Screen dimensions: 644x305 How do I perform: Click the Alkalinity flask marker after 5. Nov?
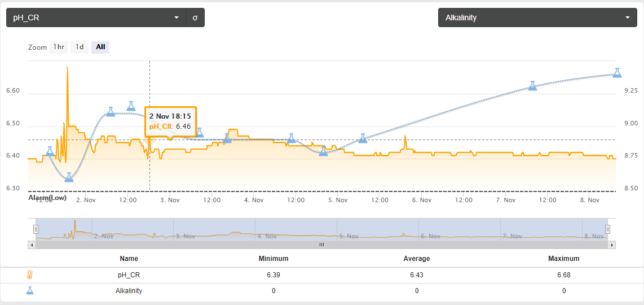(x=363, y=138)
